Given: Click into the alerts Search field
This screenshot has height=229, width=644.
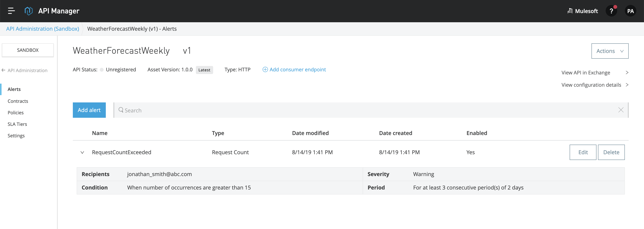Looking at the screenshot, I should (x=350, y=110).
